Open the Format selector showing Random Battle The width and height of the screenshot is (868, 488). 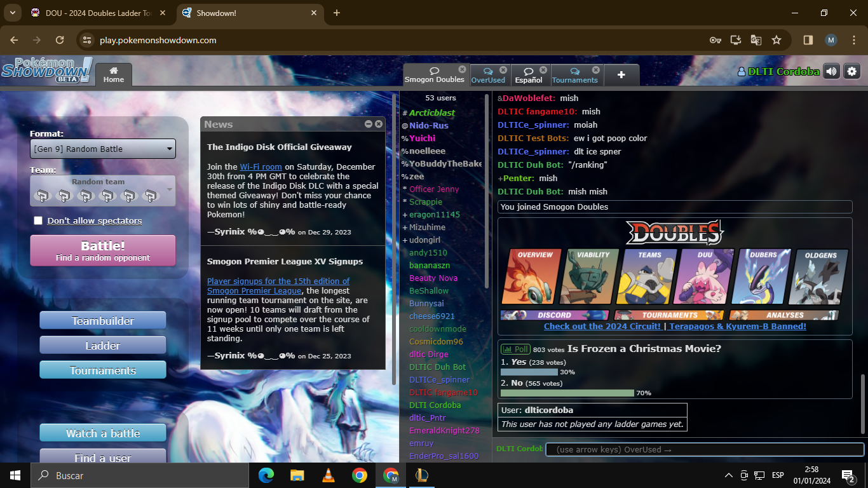103,149
